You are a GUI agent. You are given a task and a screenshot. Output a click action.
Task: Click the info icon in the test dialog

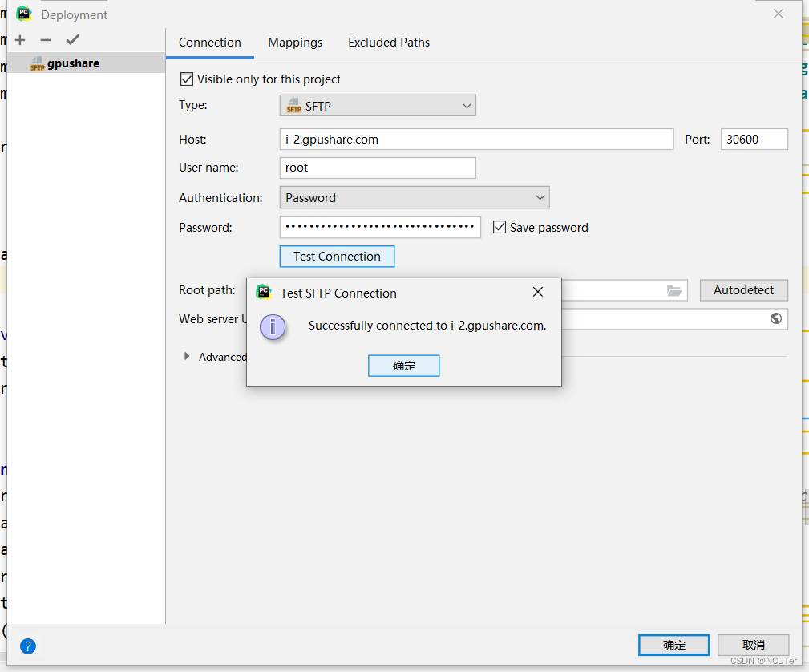[x=273, y=327]
